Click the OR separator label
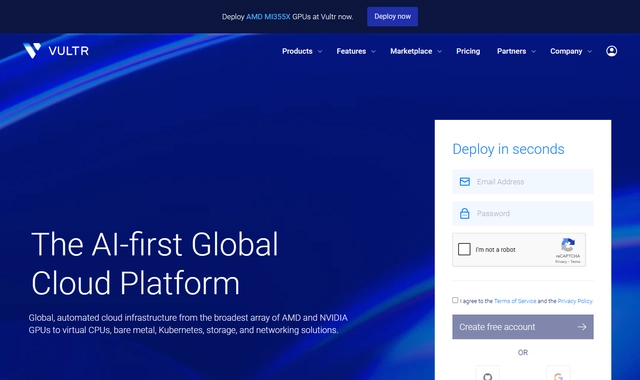The height and width of the screenshot is (380, 640). (x=523, y=352)
